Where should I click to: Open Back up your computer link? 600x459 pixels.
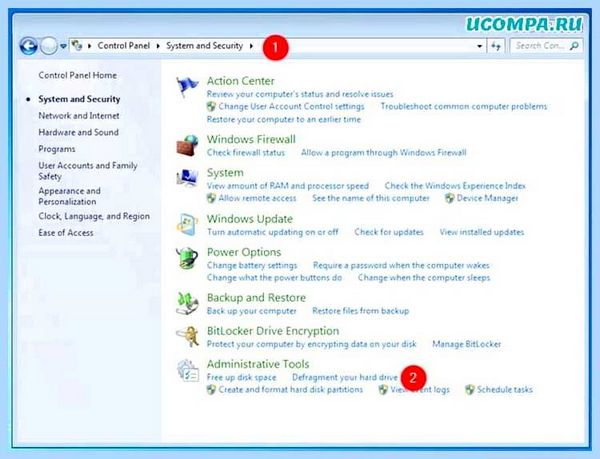[252, 311]
